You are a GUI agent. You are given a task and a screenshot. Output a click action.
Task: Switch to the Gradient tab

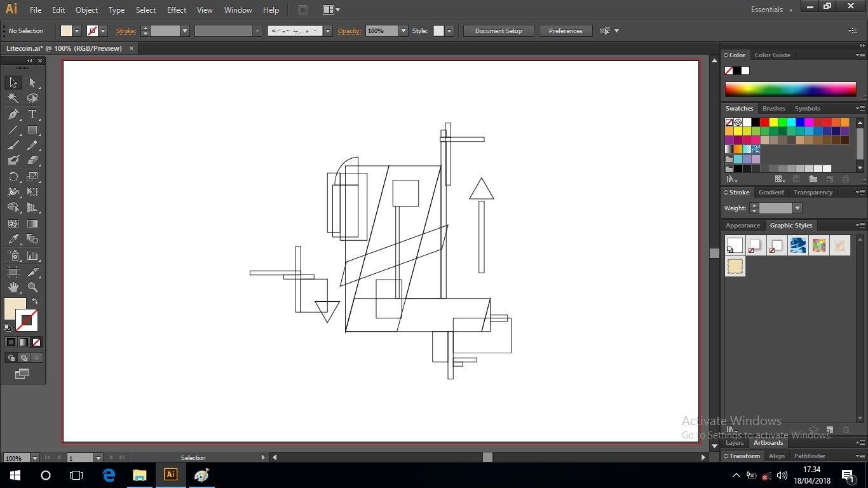tap(771, 192)
